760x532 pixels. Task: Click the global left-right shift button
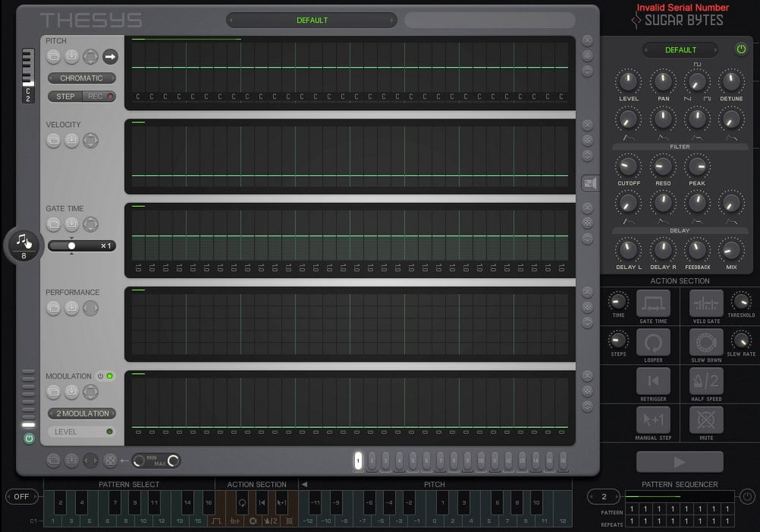[x=90, y=461]
